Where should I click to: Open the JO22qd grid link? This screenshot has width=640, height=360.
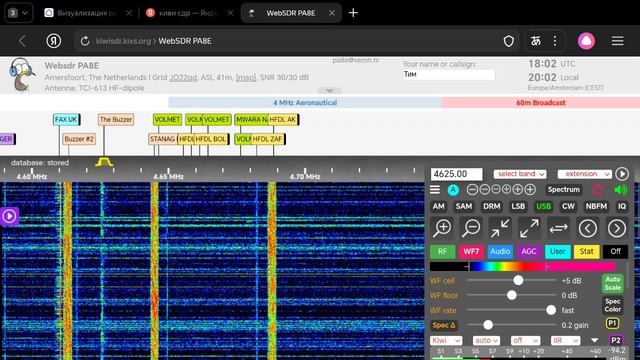[182, 78]
